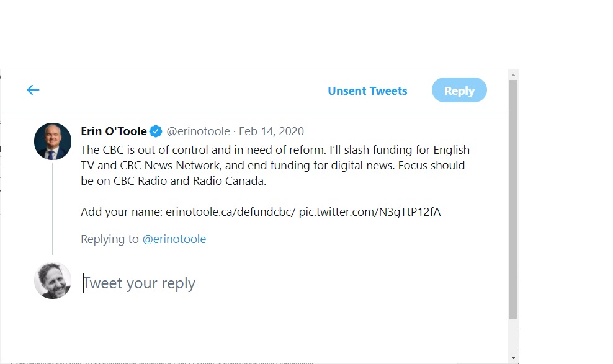Click @erinotoole in the Replying to line
The width and height of the screenshot is (613, 364).
coord(174,239)
